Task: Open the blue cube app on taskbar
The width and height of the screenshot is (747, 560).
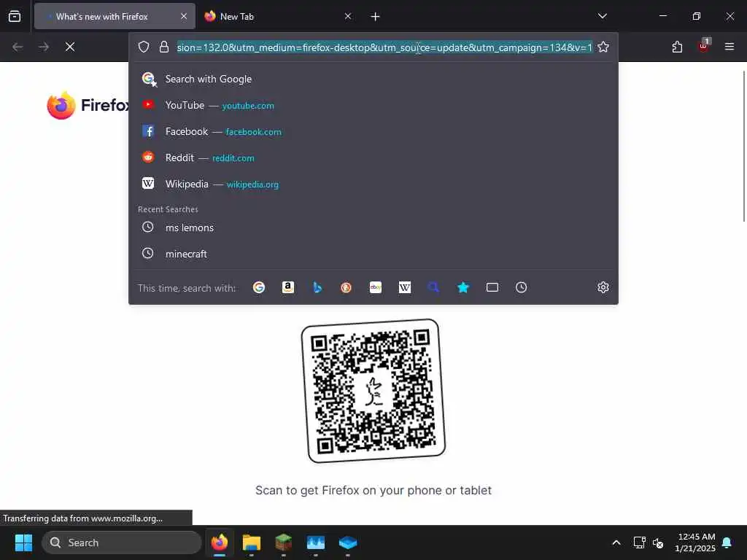Action: click(x=348, y=542)
